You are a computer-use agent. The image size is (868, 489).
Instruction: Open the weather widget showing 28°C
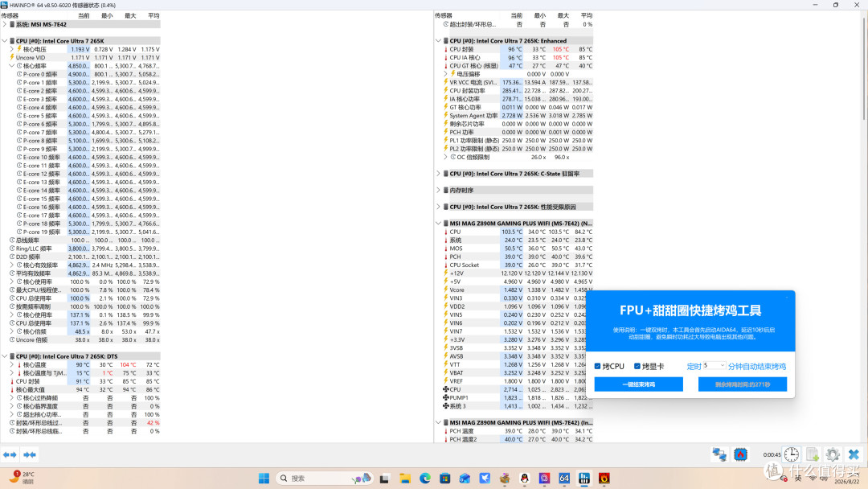pos(23,478)
